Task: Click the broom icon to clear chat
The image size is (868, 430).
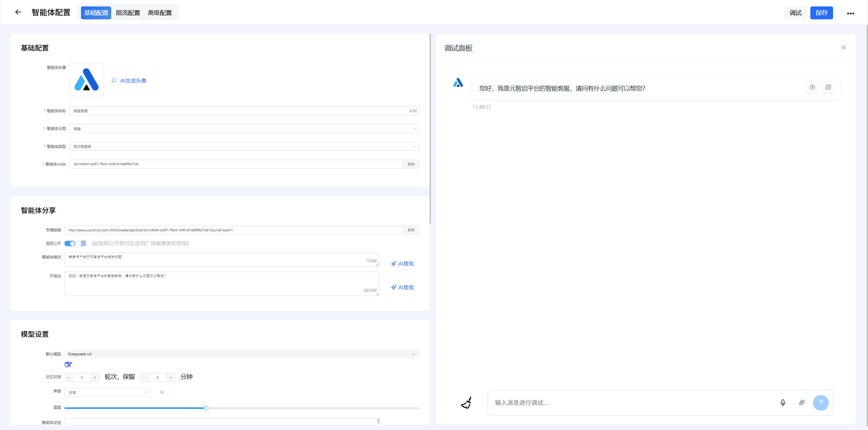Action: pos(466,403)
